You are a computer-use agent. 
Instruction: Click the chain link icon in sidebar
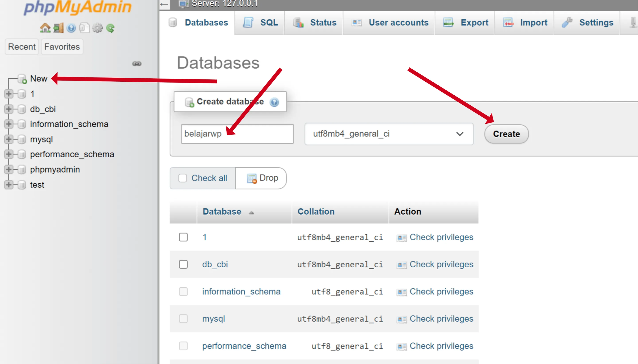point(137,64)
